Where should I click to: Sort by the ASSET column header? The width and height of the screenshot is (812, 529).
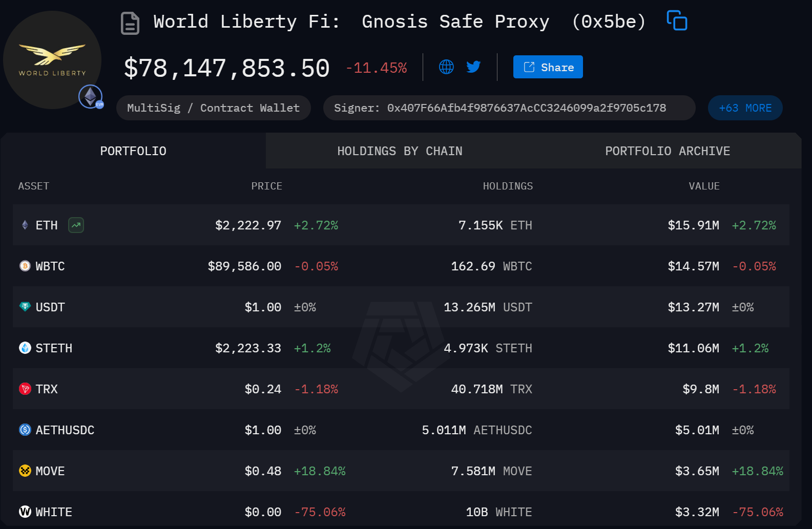click(34, 186)
